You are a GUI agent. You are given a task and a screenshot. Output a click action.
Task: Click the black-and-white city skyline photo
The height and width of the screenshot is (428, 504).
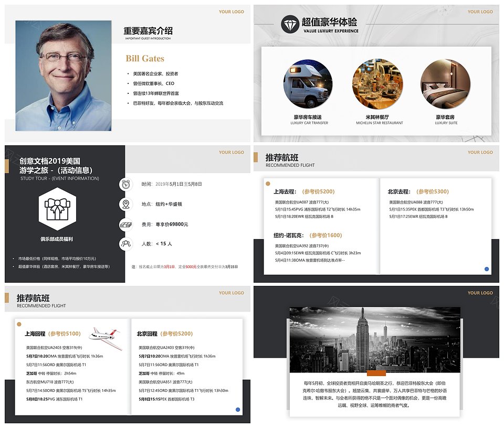(x=375, y=340)
